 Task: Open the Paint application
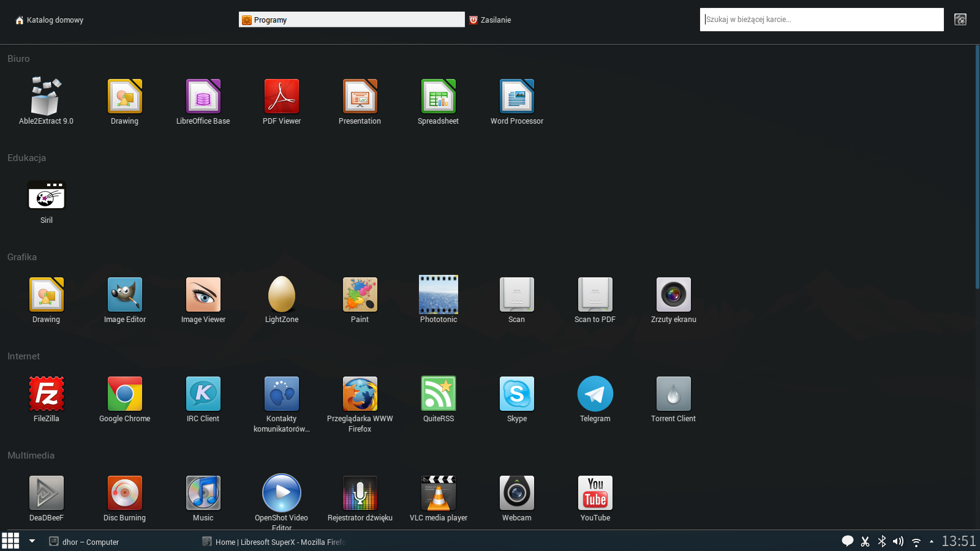point(360,300)
